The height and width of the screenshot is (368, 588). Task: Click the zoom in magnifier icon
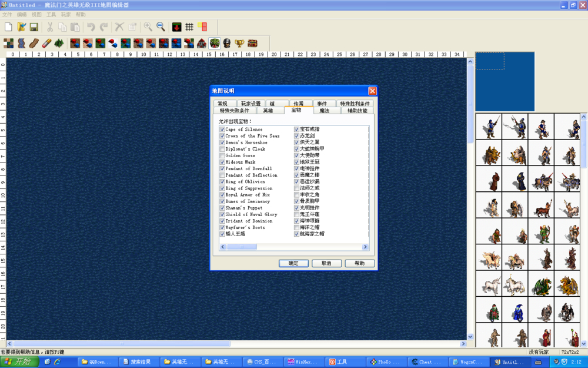[148, 26]
